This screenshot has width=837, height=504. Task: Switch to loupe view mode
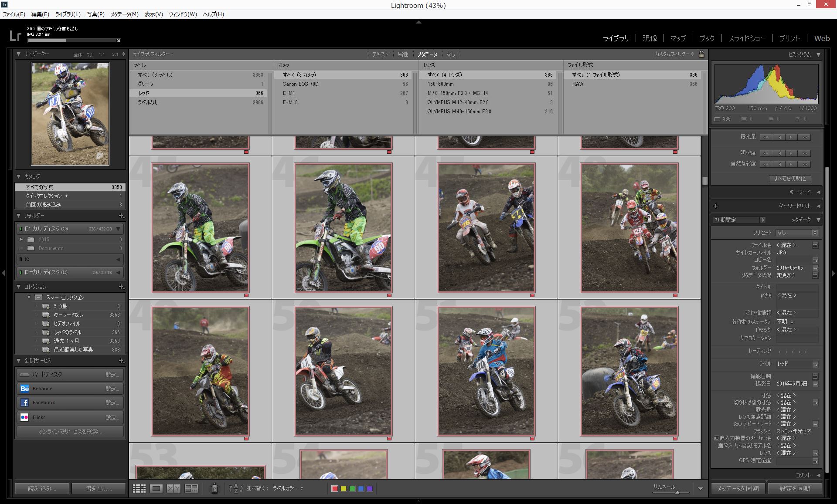coord(156,488)
